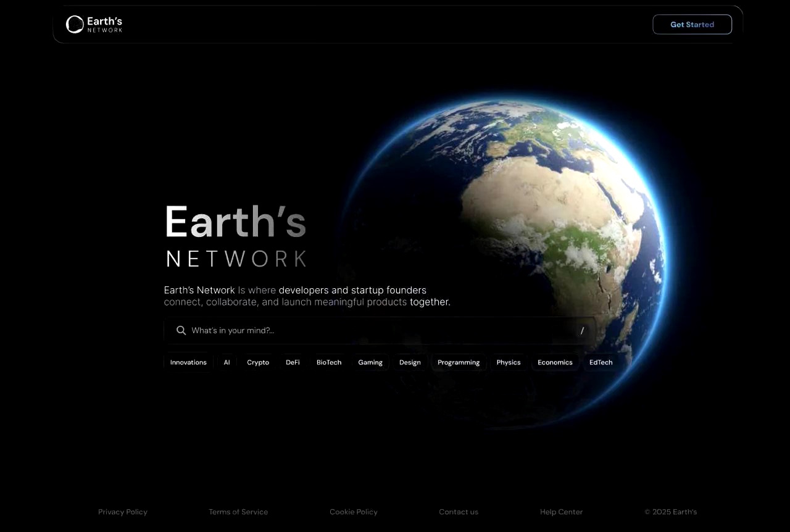790x532 pixels.
Task: Open the Privacy Policy footer link
Action: (123, 512)
